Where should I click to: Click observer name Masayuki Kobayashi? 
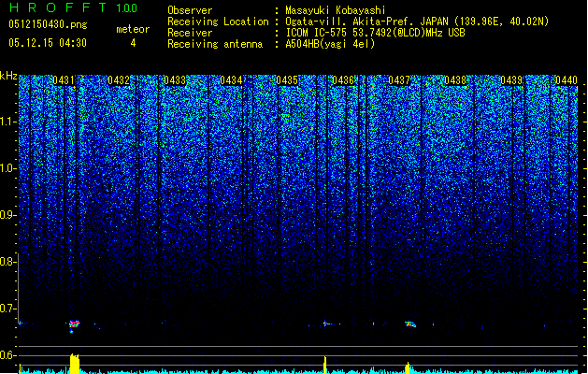click(336, 10)
